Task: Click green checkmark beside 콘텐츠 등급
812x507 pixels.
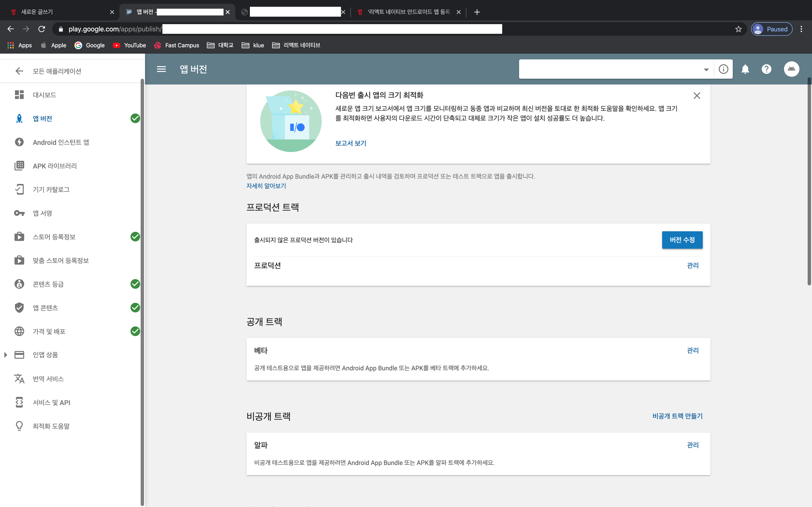Action: 135,284
